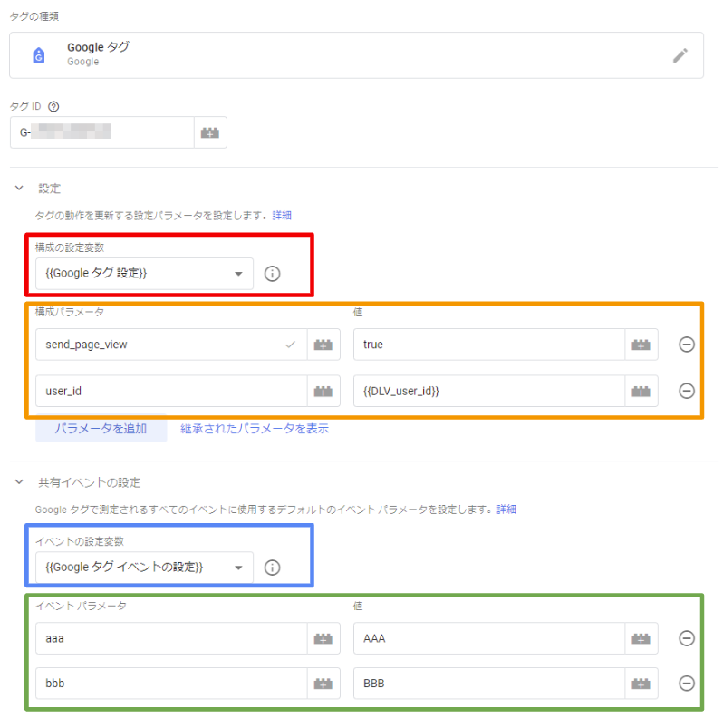Open the {{Google タグ 設定}} dropdown
Screen dimensions: 723x728
[x=144, y=274]
